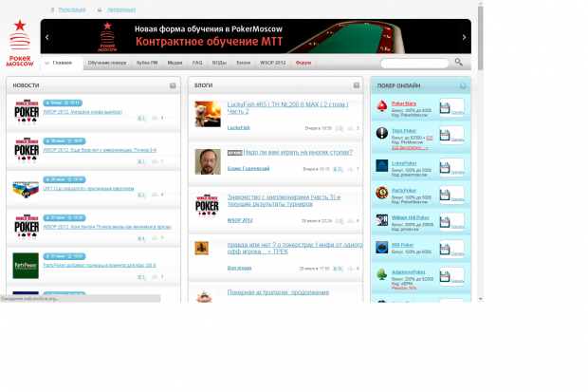Viewport: 588px width, 392px height.
Task: Click the PokerMoscow star logo
Action: [20, 43]
